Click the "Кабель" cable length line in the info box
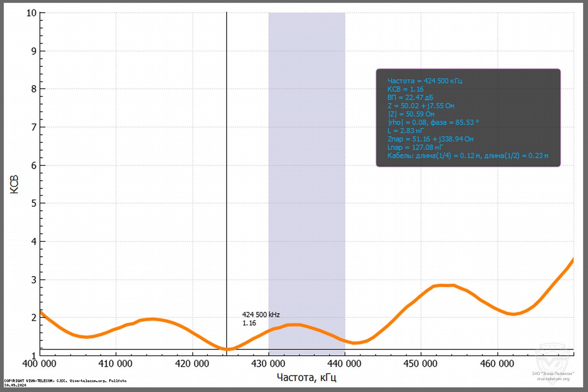This screenshot has height=392, width=588. coord(467,155)
